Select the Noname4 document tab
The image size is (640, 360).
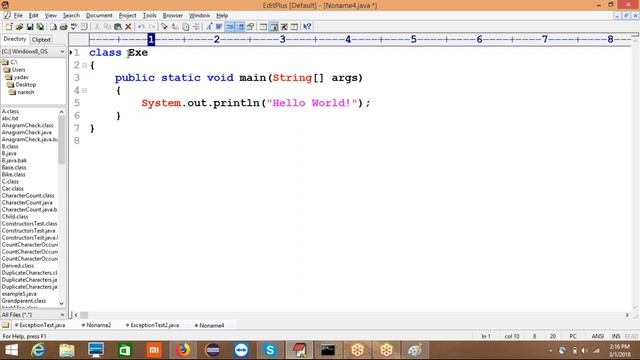[x=209, y=325]
